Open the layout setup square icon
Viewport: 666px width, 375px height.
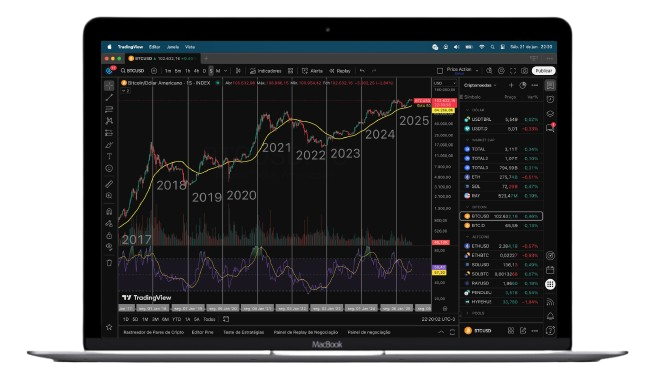pos(440,71)
